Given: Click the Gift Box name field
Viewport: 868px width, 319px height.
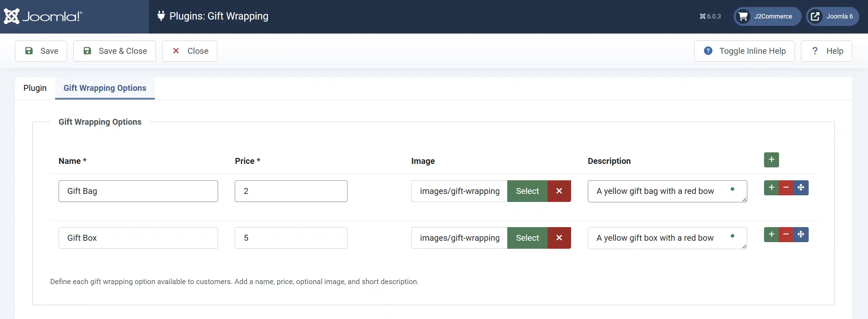Looking at the screenshot, I should pyautogui.click(x=138, y=238).
